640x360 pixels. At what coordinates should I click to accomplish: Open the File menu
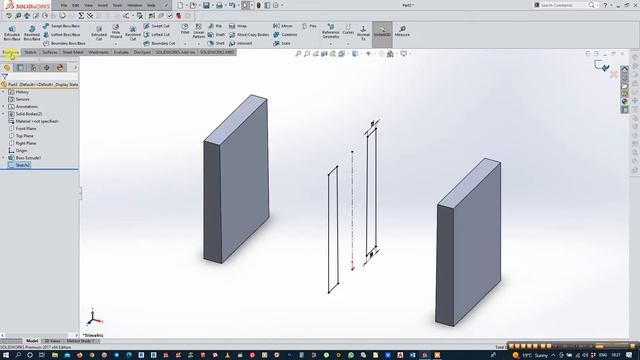pos(64,5)
